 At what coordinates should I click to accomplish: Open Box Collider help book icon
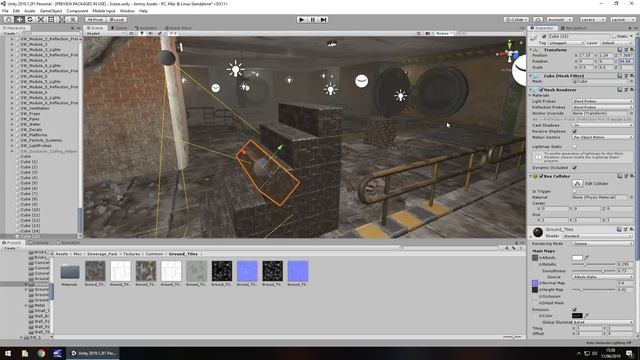[620, 176]
